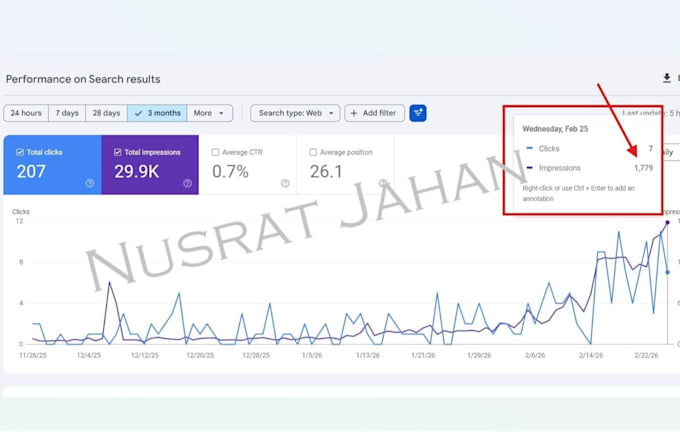Click the Clicks y-axis title
The height and width of the screenshot is (432, 680).
coord(21,212)
